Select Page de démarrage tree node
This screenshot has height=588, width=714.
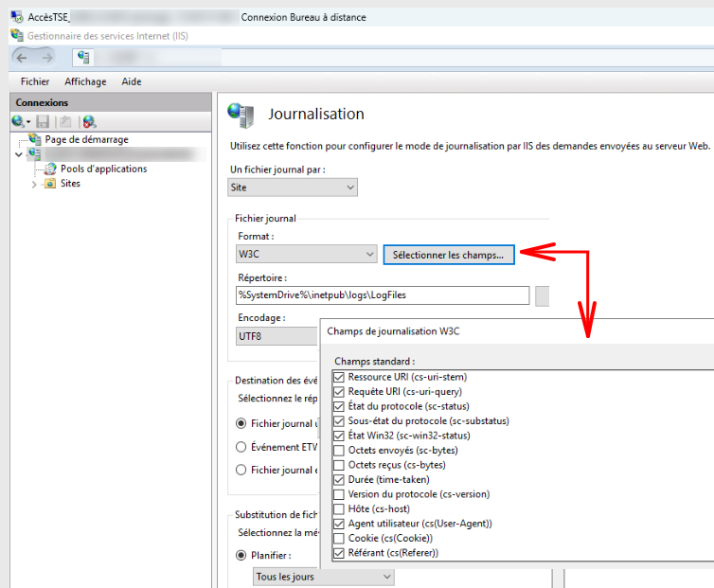(86, 139)
